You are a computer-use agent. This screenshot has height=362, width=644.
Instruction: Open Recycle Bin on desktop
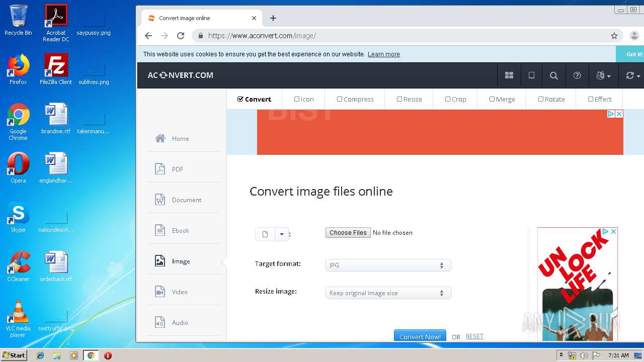click(18, 20)
